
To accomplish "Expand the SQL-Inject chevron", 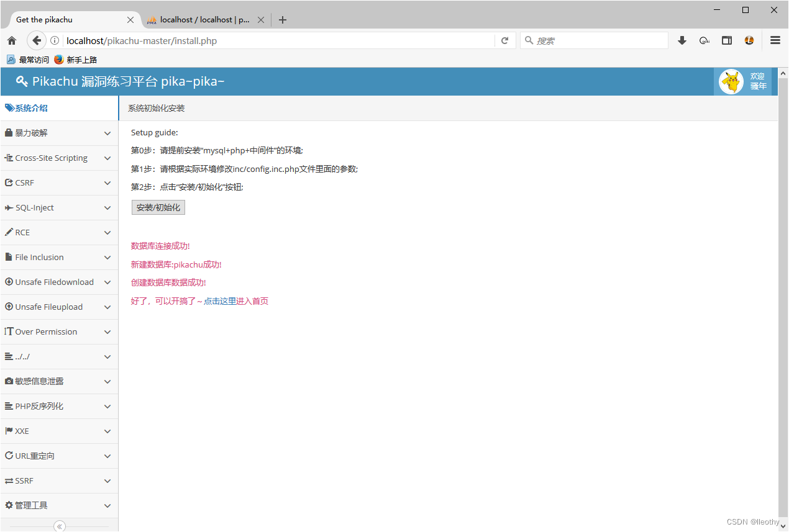I will coord(107,208).
